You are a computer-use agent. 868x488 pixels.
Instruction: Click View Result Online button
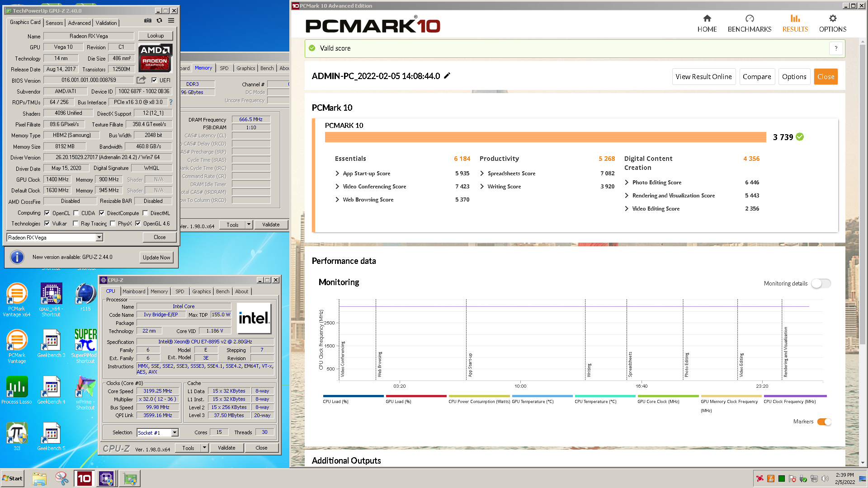(x=703, y=76)
